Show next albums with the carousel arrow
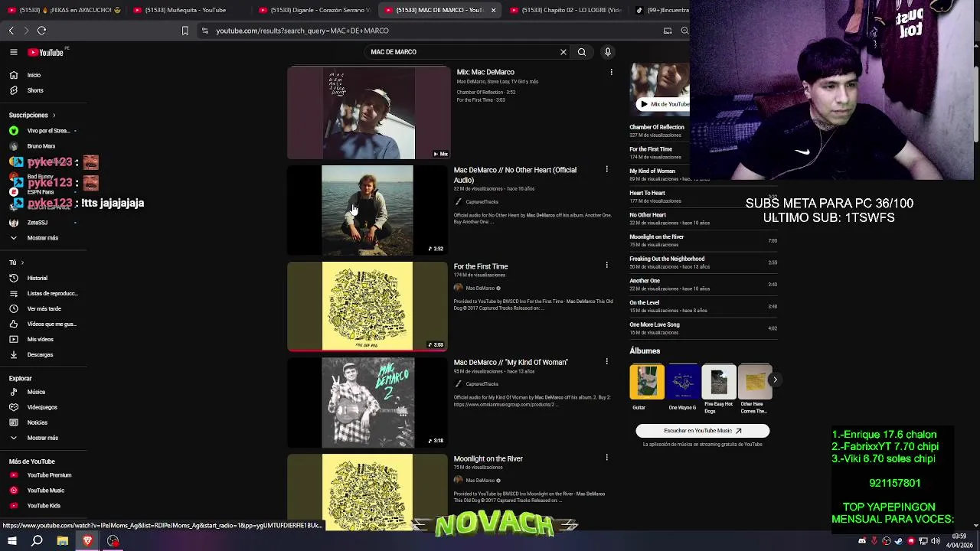This screenshot has width=980, height=551. 775,380
